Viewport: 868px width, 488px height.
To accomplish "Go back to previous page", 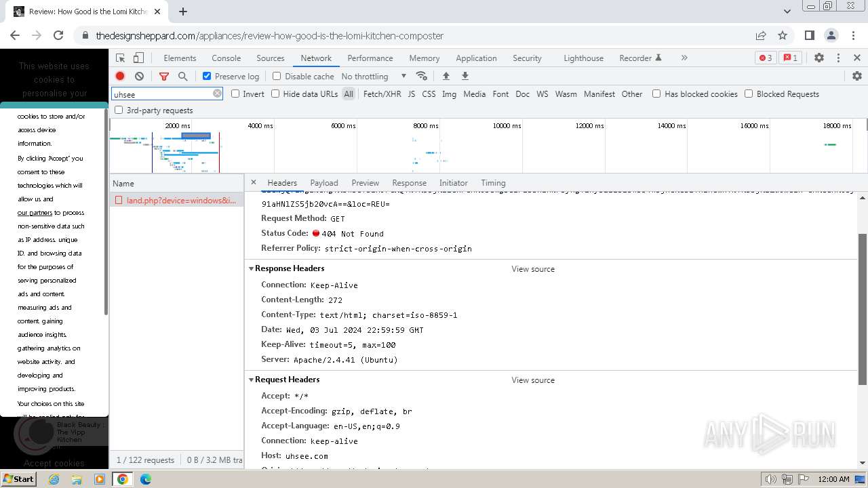I will click(15, 35).
